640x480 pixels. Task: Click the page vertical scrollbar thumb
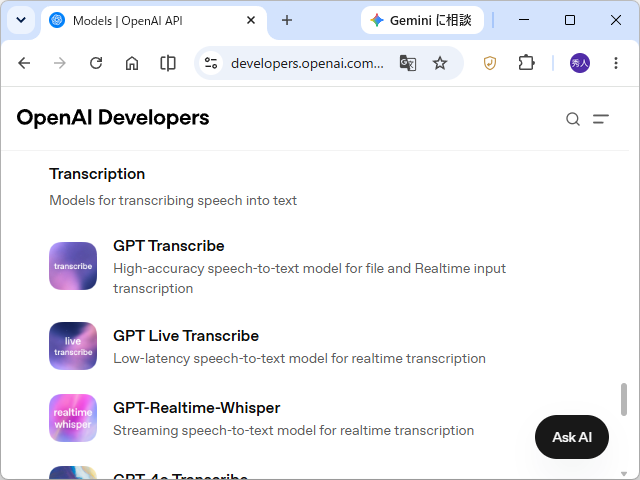(623, 400)
